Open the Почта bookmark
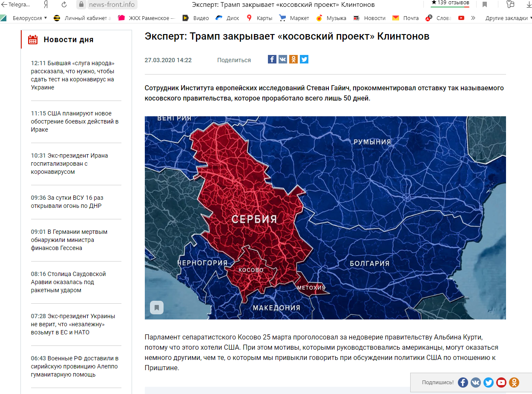This screenshot has width=532, height=394. pos(406,18)
